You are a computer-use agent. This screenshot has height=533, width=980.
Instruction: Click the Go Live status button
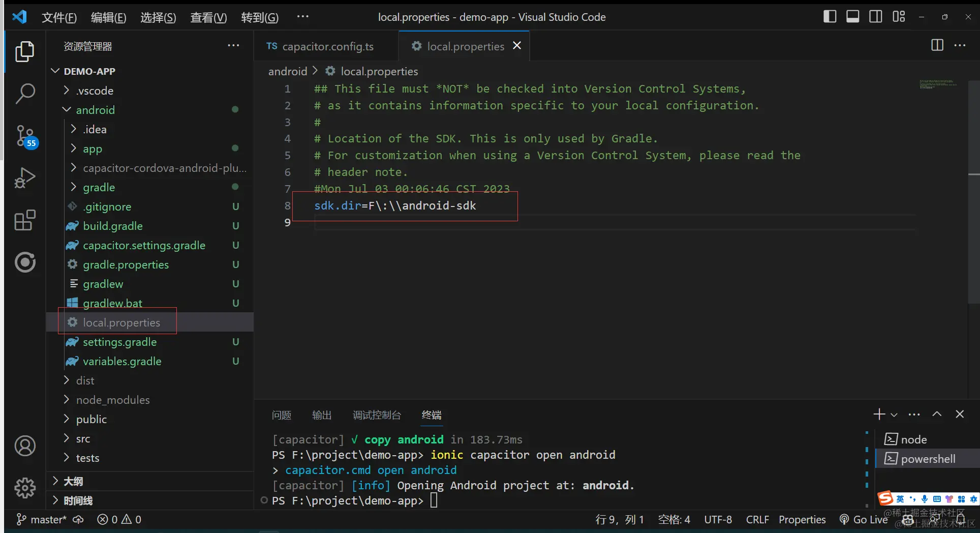coord(864,519)
